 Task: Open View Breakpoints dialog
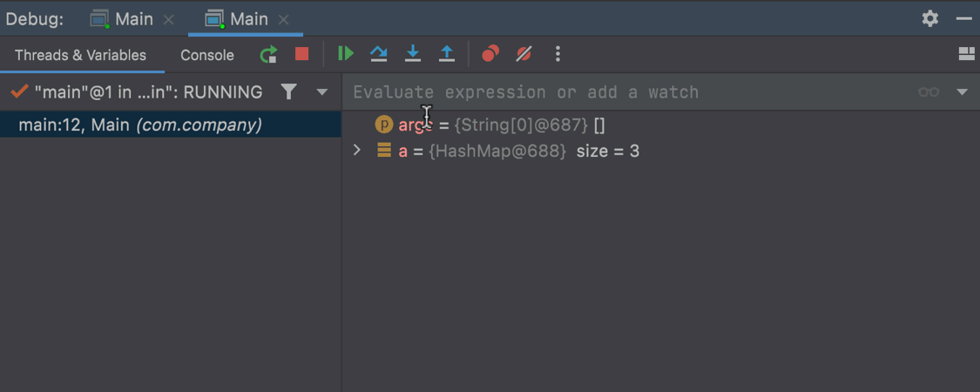(490, 54)
